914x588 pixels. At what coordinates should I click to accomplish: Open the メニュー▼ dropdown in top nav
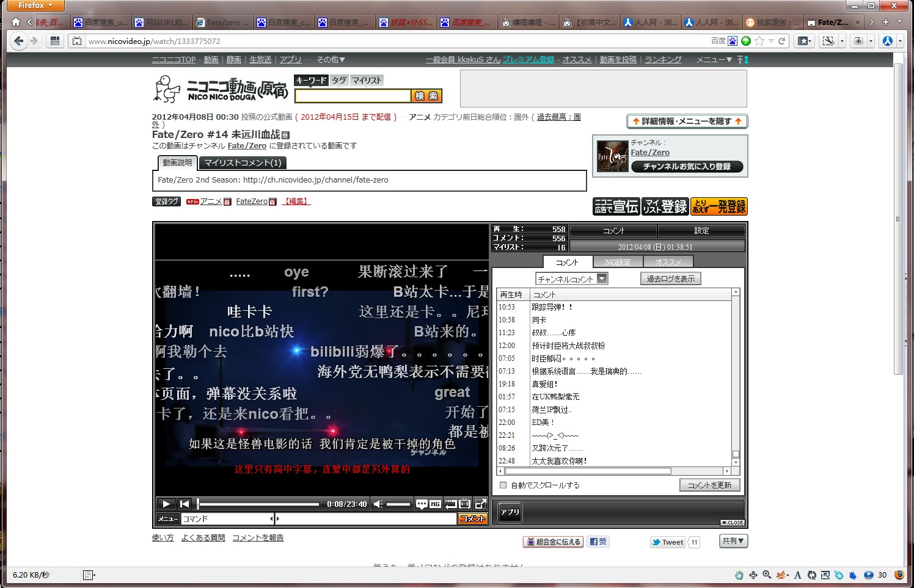pyautogui.click(x=714, y=60)
